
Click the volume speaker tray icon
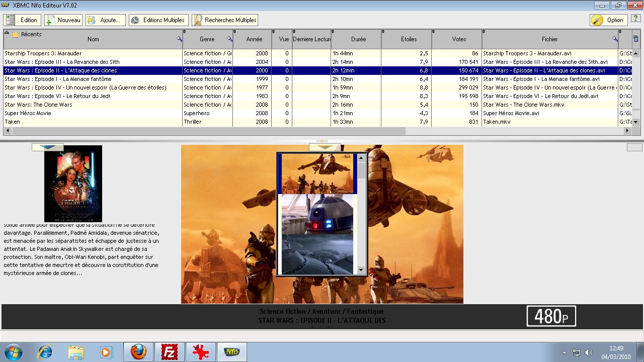click(x=589, y=352)
